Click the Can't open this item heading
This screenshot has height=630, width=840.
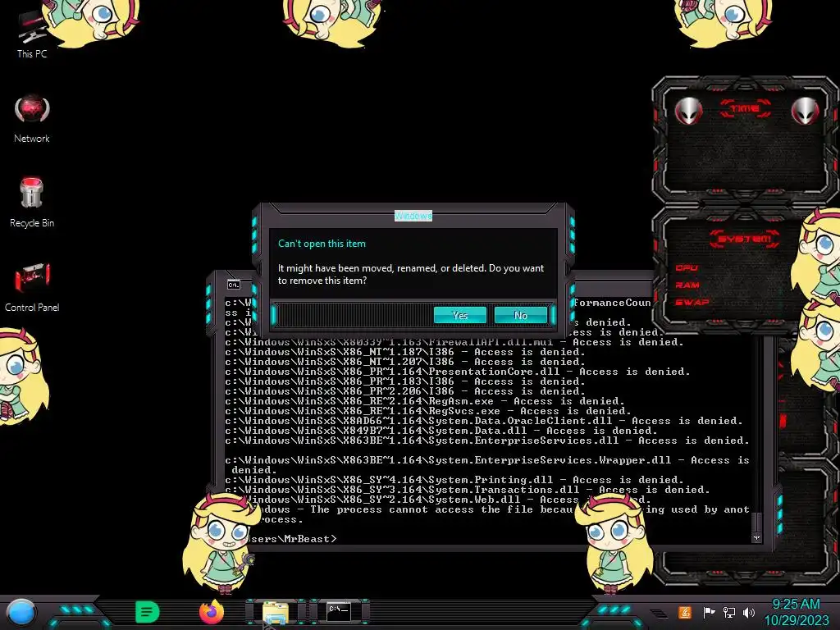[322, 243]
